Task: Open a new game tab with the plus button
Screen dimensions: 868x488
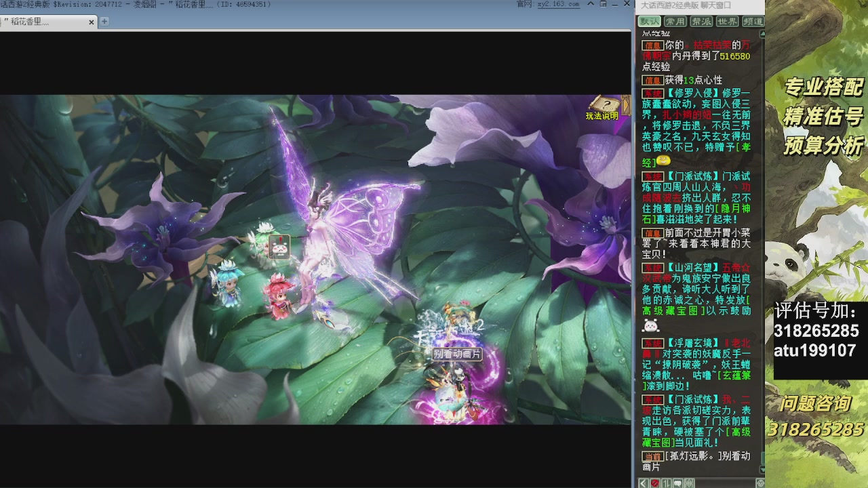Action: point(104,21)
